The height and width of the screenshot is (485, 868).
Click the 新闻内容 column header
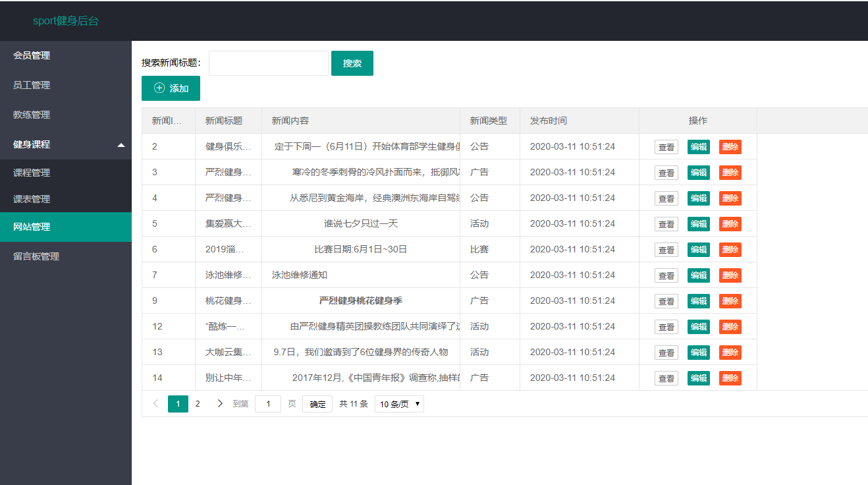[x=361, y=121]
